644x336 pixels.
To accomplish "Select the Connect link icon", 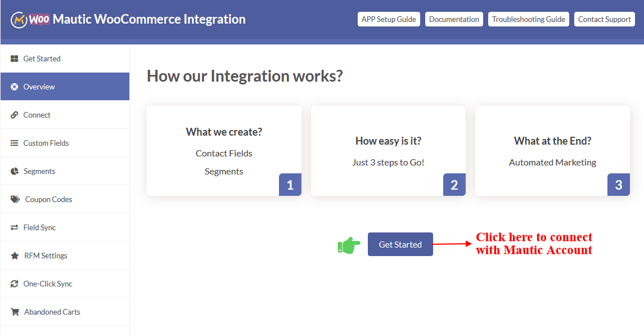I will pos(13,114).
